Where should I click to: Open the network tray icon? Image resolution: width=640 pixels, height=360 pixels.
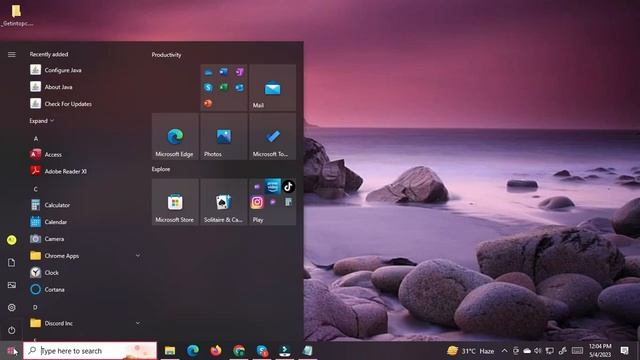point(550,351)
